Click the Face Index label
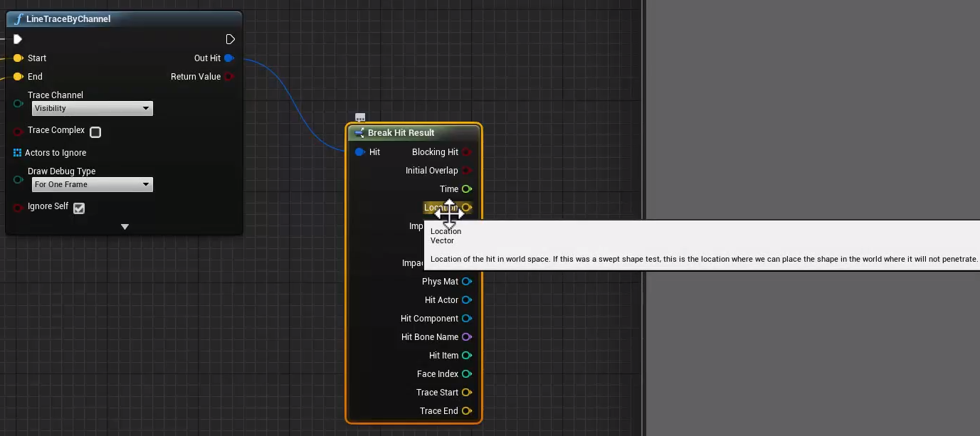The height and width of the screenshot is (436, 980). coord(438,374)
